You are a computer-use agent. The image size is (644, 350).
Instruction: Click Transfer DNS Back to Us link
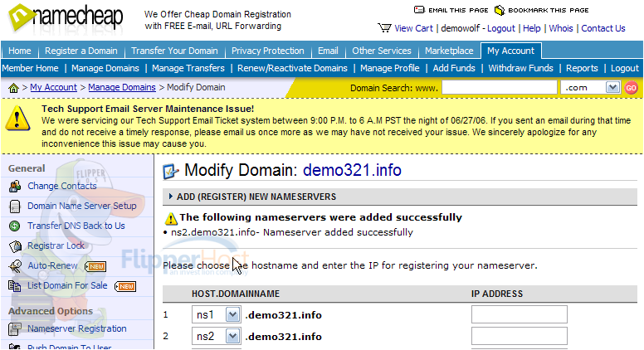(x=76, y=226)
